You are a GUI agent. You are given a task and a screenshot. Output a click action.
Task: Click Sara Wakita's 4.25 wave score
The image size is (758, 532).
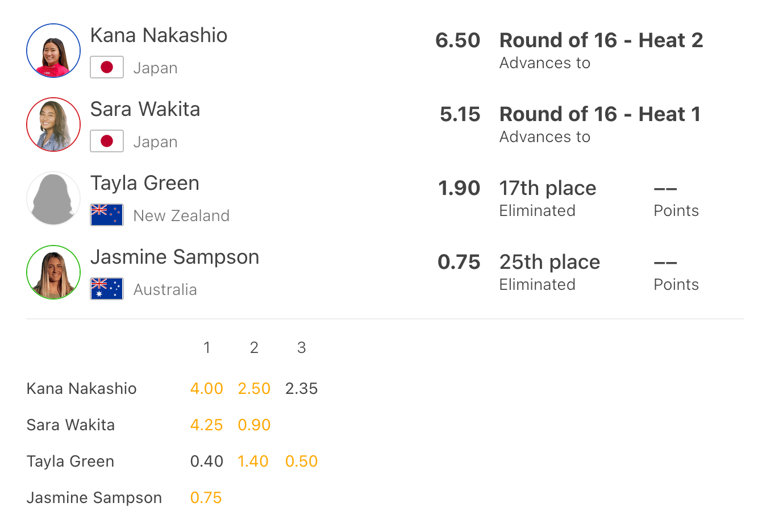[206, 425]
